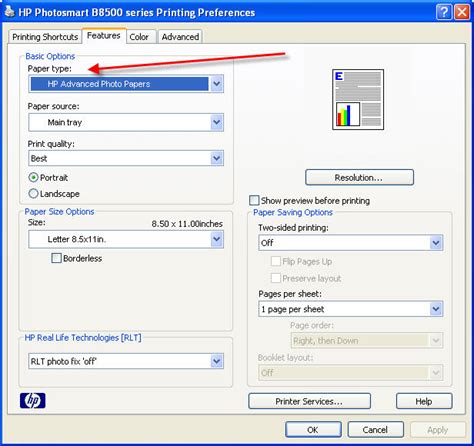Click the Paper Saving Options heading
The image size is (474, 446).
(293, 212)
